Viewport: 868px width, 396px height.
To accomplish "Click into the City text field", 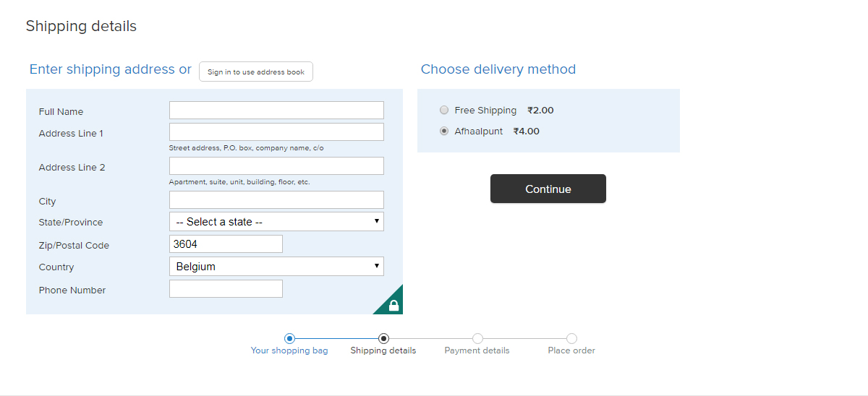I will pyautogui.click(x=276, y=200).
